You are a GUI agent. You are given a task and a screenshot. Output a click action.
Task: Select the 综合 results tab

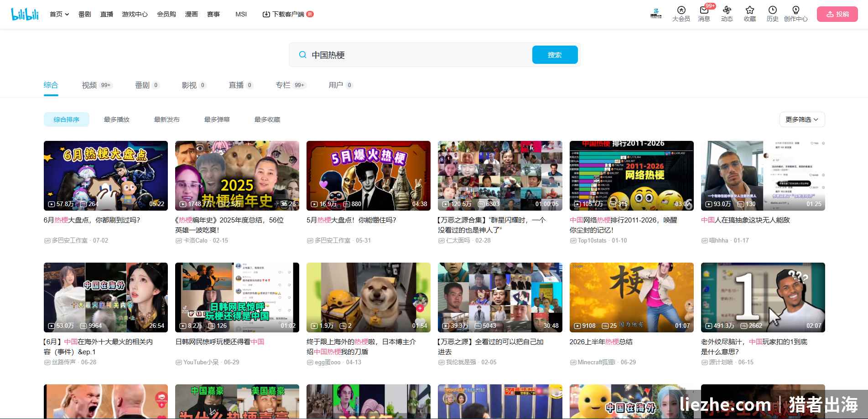[51, 85]
